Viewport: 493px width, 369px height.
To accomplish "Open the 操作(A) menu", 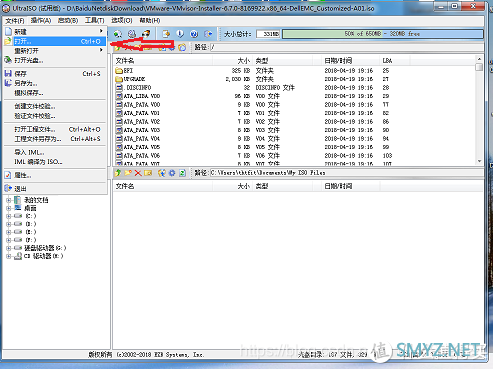I will [41, 21].
